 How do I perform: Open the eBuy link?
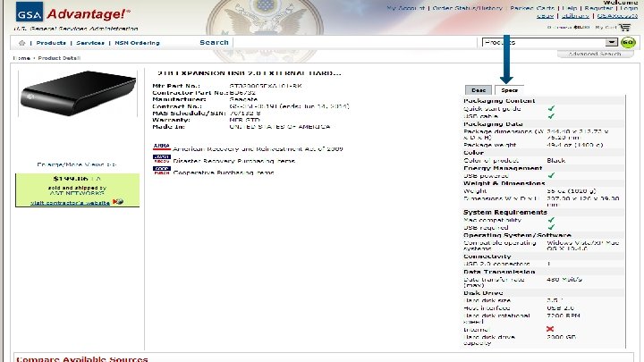tap(545, 15)
